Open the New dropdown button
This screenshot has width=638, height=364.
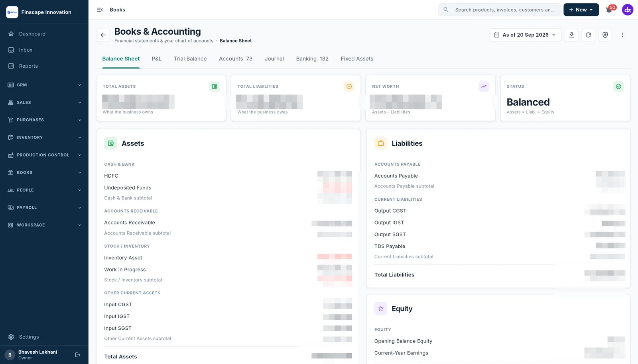coord(581,10)
